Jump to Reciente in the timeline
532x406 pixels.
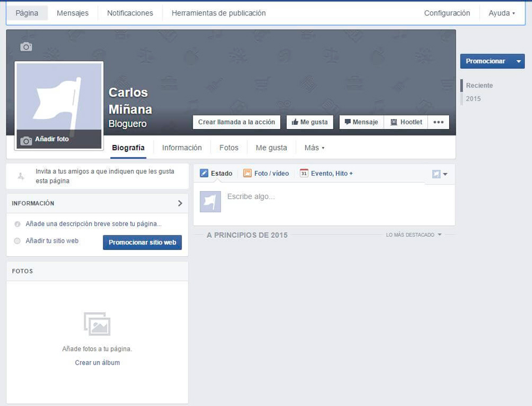[479, 86]
